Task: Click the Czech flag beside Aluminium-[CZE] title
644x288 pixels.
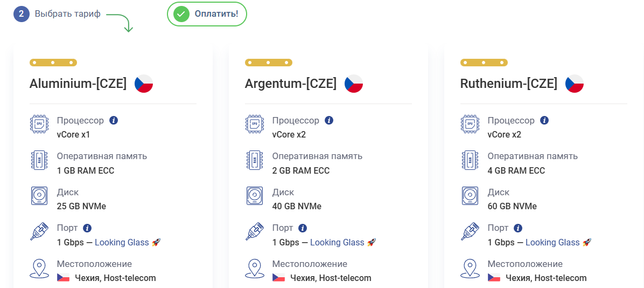Action: (144, 84)
